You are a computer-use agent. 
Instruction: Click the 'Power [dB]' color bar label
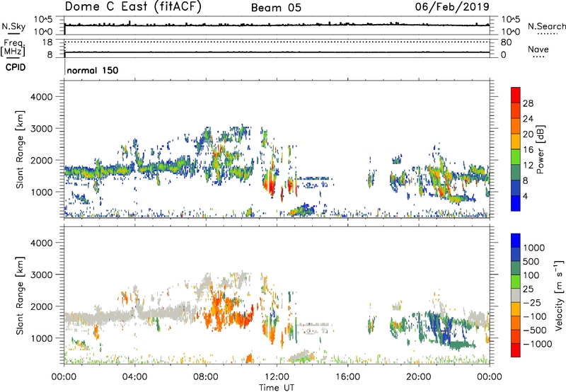click(540, 149)
